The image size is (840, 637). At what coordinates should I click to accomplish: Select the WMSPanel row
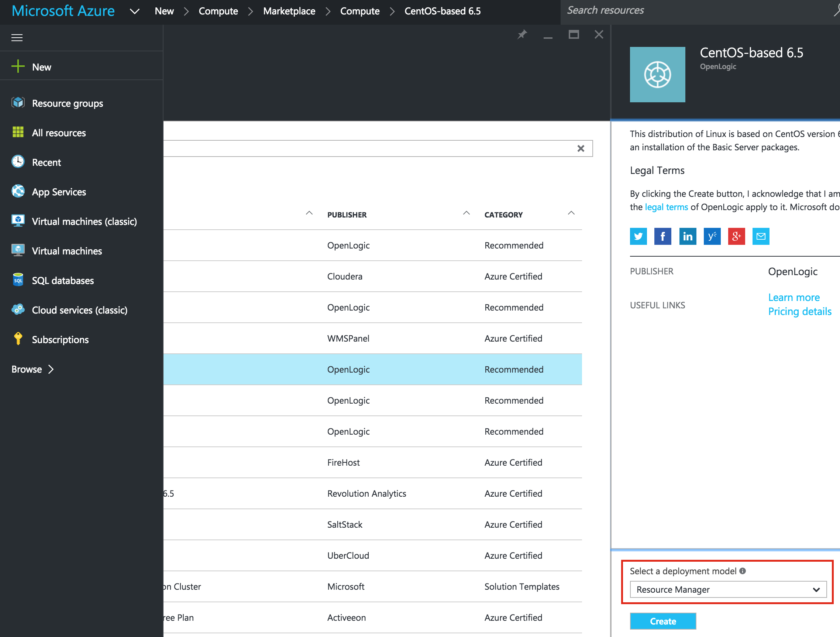(372, 338)
